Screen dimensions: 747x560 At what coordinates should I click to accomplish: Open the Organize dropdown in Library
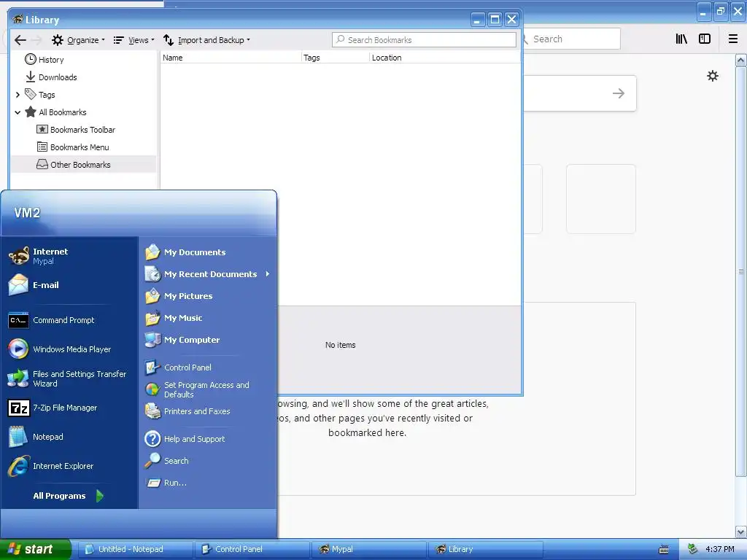78,40
